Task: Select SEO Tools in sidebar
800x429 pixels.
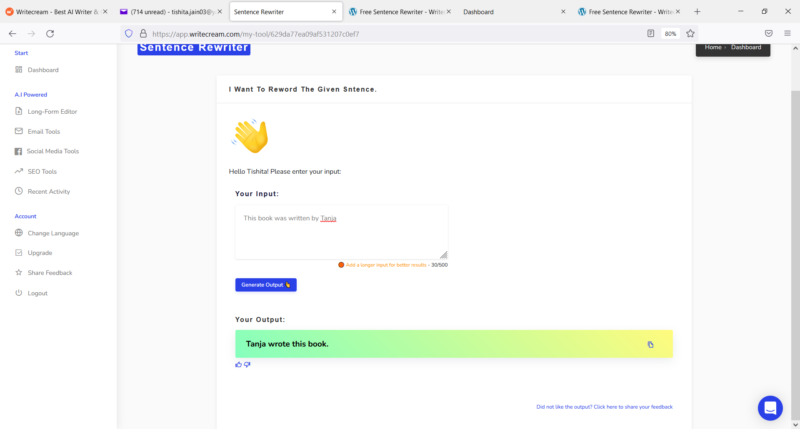Action: coord(42,171)
